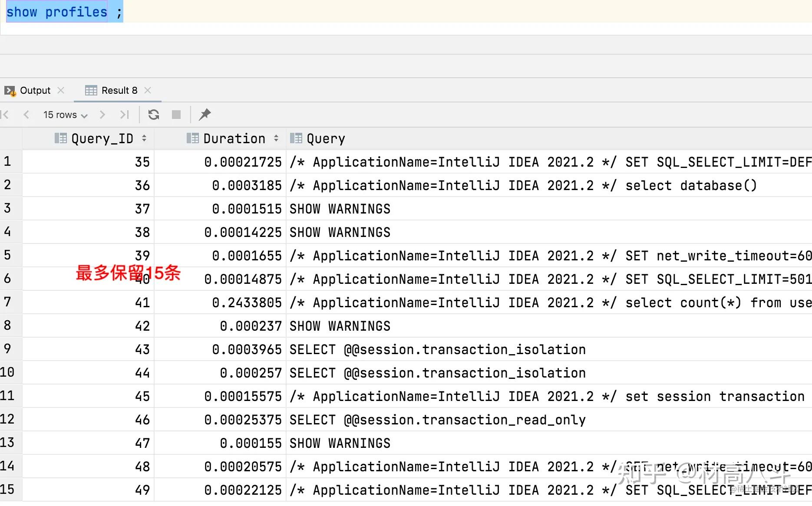Viewport: 812px width, 506px height.
Task: Close the Output tab
Action: point(61,90)
